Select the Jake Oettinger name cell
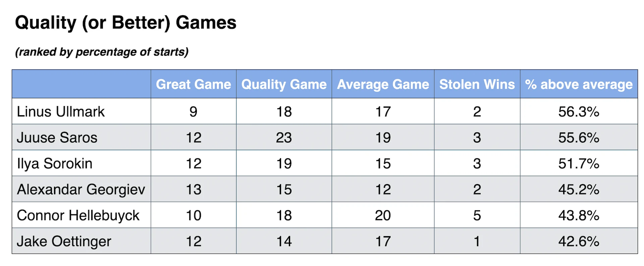The width and height of the screenshot is (644, 266). click(x=64, y=241)
